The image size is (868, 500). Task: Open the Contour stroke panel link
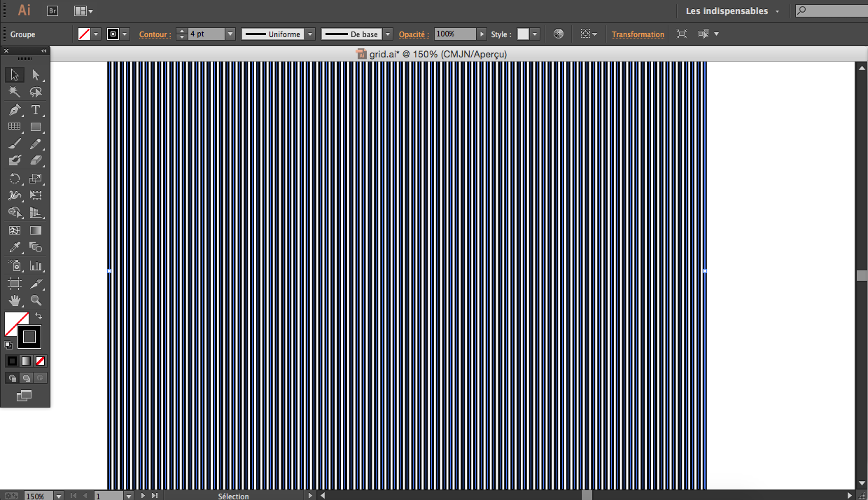[x=155, y=34]
